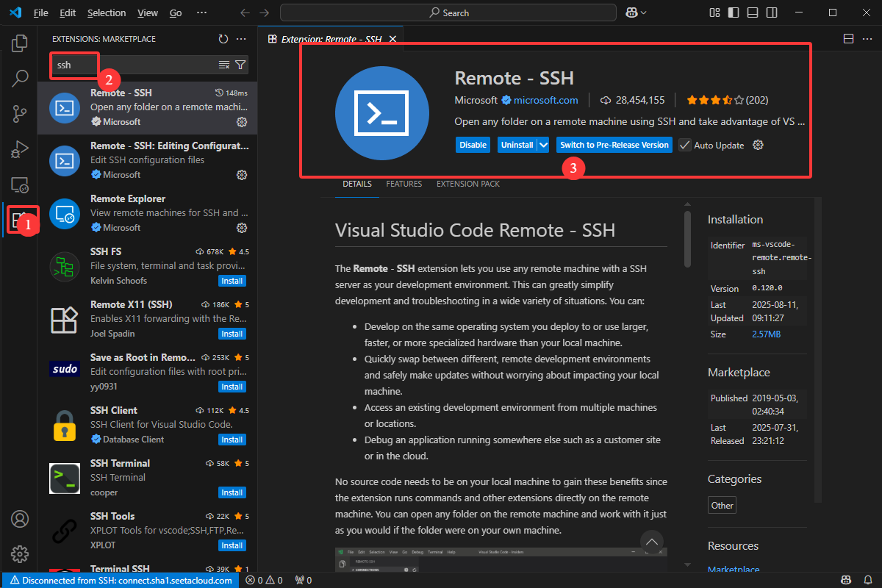This screenshot has width=882, height=588.
Task: Click the star rating (202)
Action: [x=728, y=100]
